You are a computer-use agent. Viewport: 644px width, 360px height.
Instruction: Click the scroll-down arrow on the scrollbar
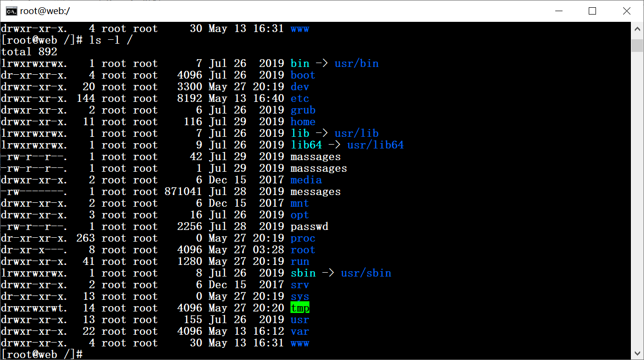pos(637,352)
